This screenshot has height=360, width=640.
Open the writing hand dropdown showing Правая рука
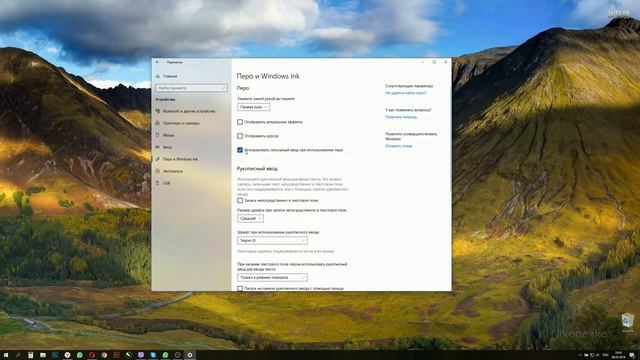click(x=253, y=107)
